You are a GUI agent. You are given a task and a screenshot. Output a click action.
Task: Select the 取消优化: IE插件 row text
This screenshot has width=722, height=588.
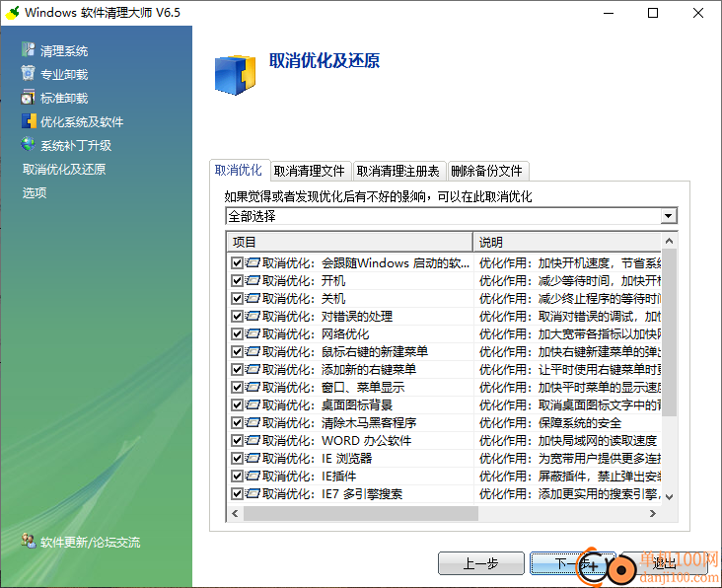click(309, 477)
